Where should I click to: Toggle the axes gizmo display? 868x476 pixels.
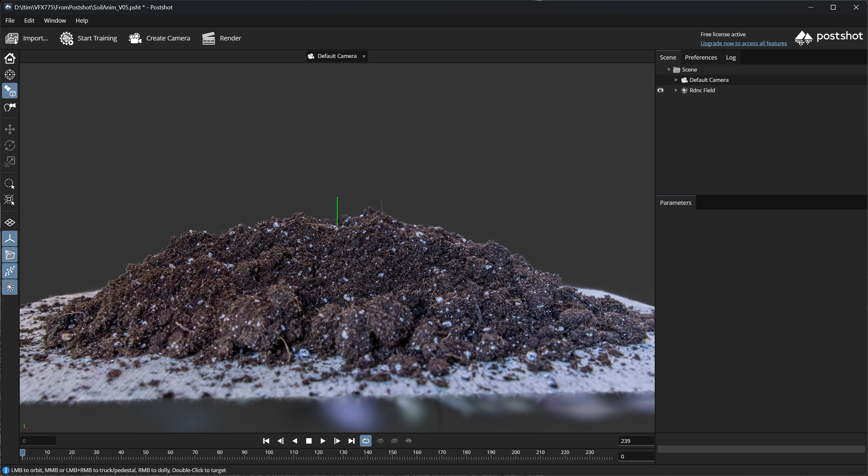pyautogui.click(x=10, y=238)
